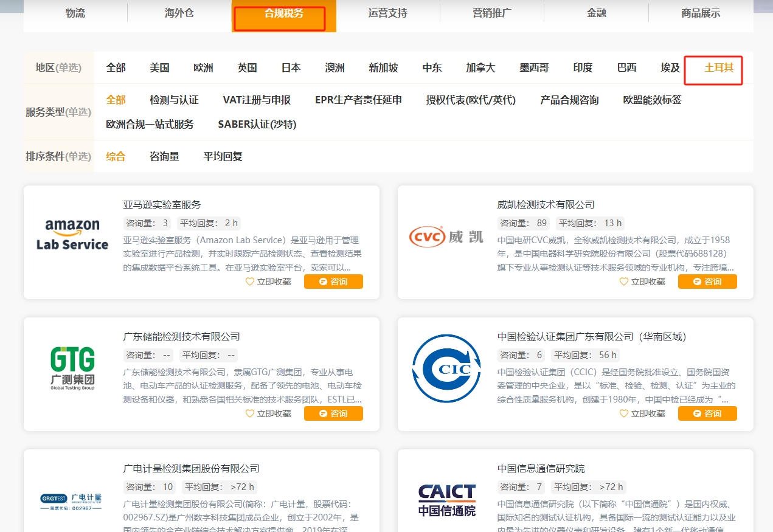Open the Amazon Lab Service logo
Screen dimensions: 773x532
(72, 235)
